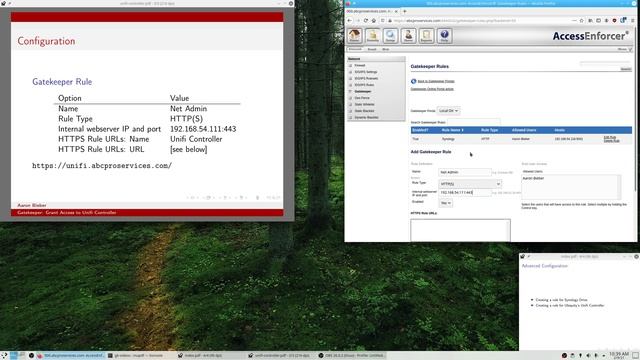640x360 pixels.
Task: Open the Gatekeeper Portal Local dropdown
Action: 449,111
